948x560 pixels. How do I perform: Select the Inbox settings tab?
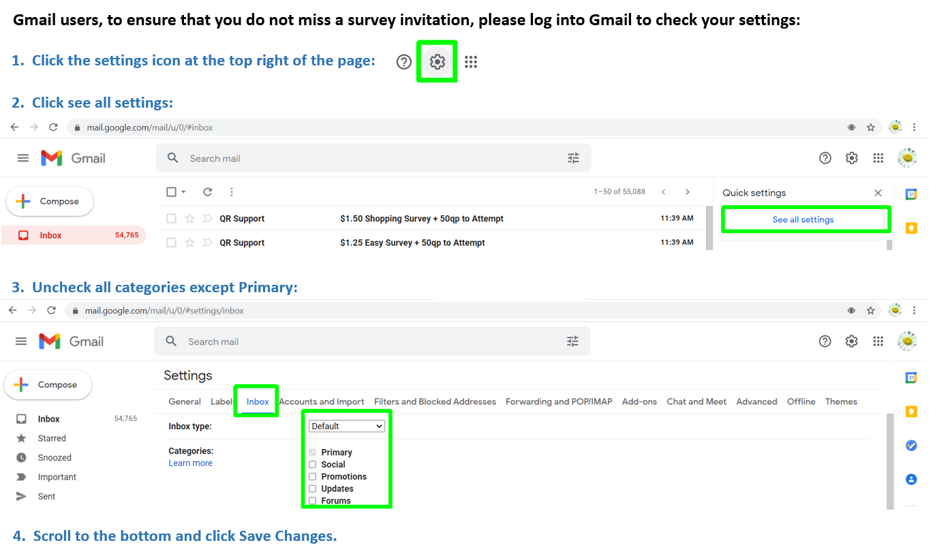[258, 401]
